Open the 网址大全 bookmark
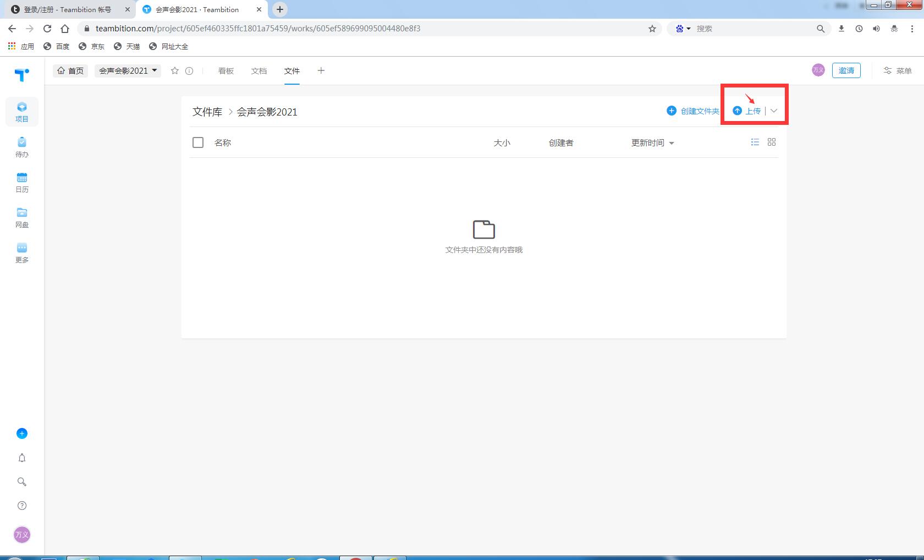 click(168, 46)
